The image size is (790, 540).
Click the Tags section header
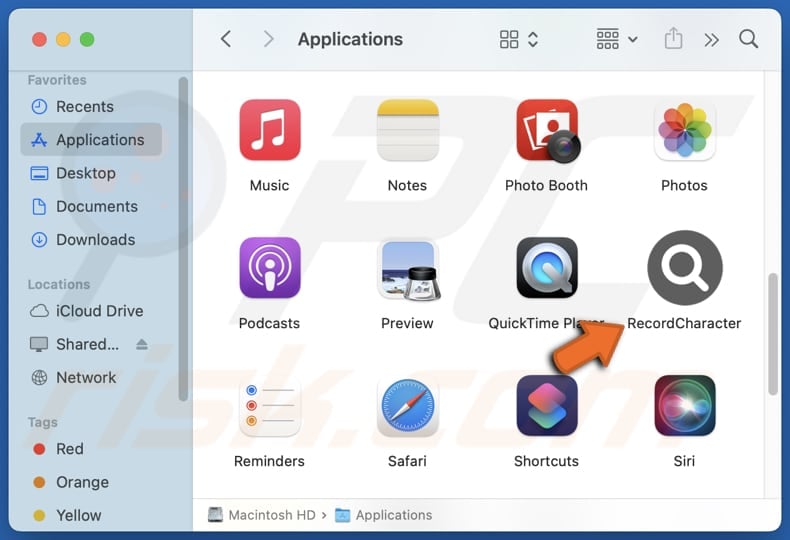coord(43,422)
